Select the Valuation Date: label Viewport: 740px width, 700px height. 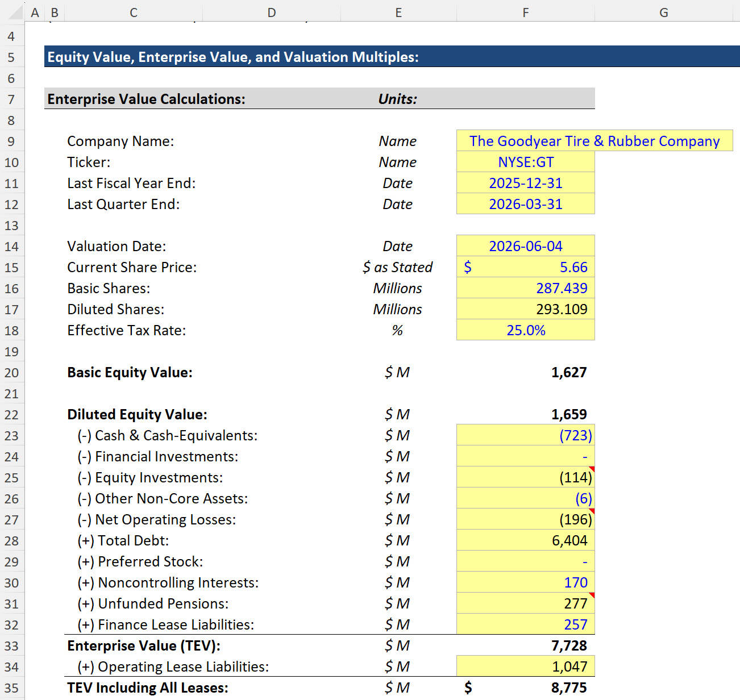(117, 246)
